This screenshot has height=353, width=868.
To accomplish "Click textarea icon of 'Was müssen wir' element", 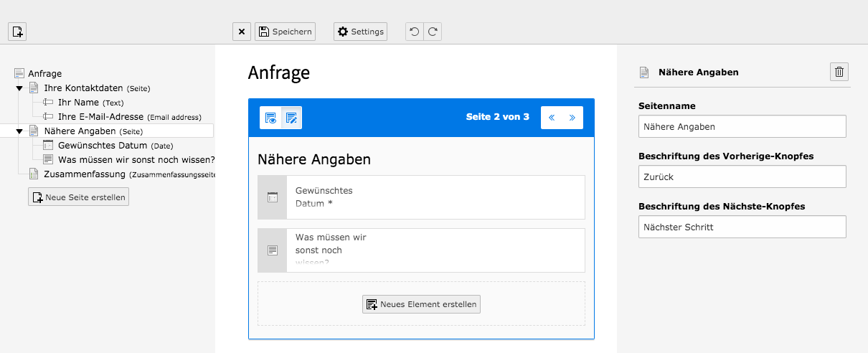I will pyautogui.click(x=272, y=250).
